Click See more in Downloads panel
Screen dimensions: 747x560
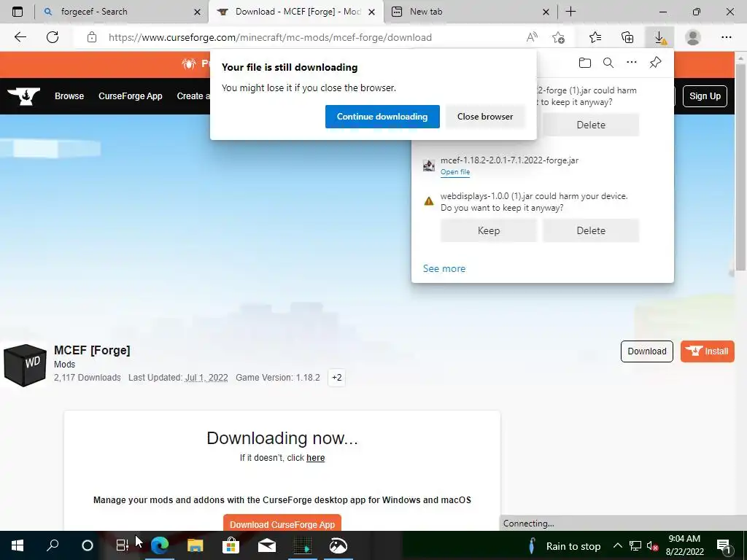click(444, 268)
